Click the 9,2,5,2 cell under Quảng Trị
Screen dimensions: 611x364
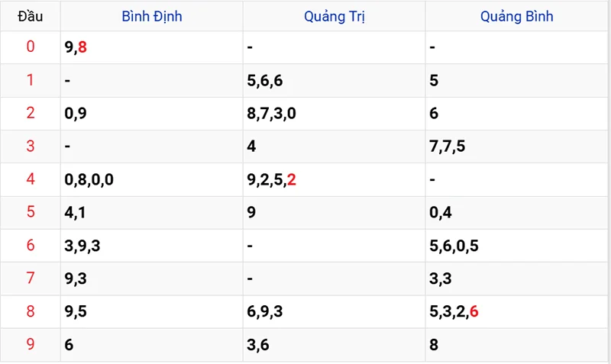tap(271, 179)
